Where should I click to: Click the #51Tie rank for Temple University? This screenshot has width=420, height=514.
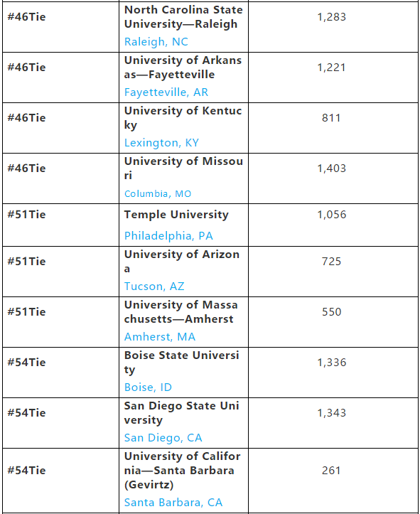(27, 215)
